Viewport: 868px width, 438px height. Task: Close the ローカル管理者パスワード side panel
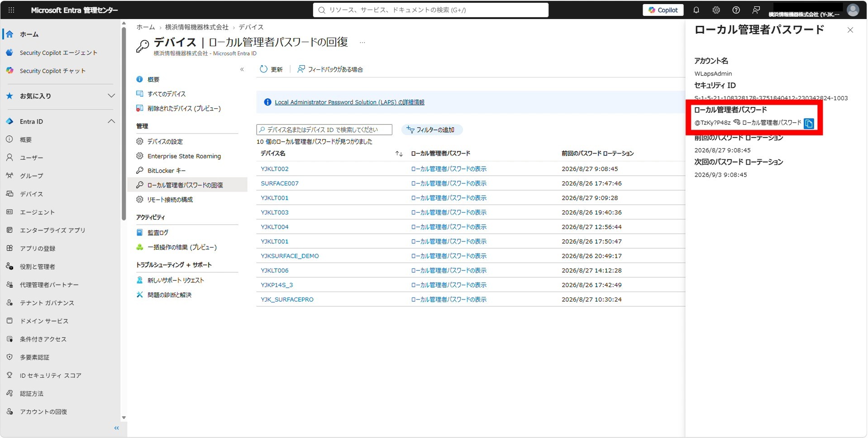pyautogui.click(x=850, y=30)
